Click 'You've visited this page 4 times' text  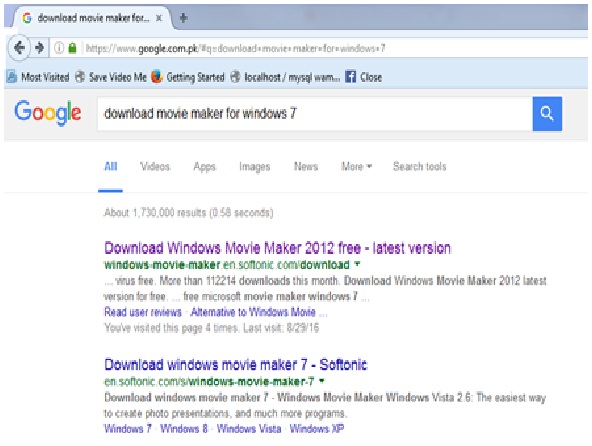coord(211,328)
